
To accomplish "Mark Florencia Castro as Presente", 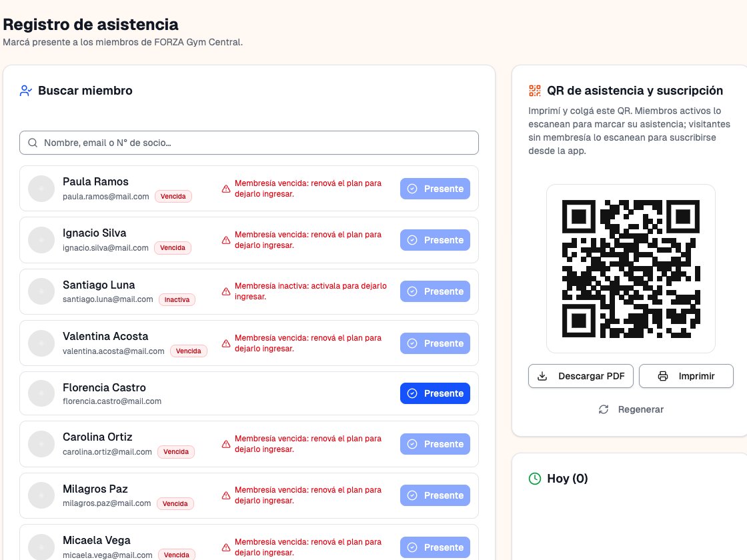I will click(435, 393).
